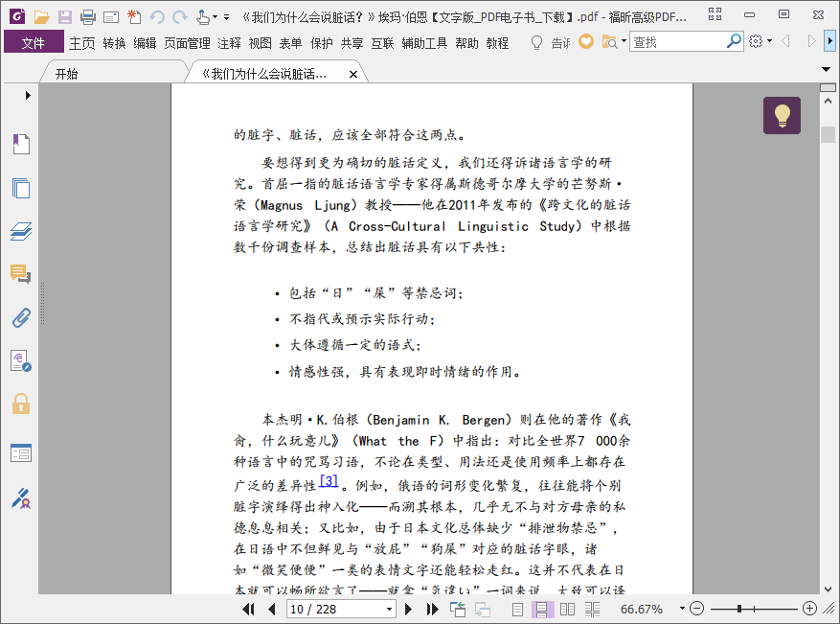Expand the ribbon with the right-edge arrow
This screenshot has width=840, height=624.
tap(829, 41)
